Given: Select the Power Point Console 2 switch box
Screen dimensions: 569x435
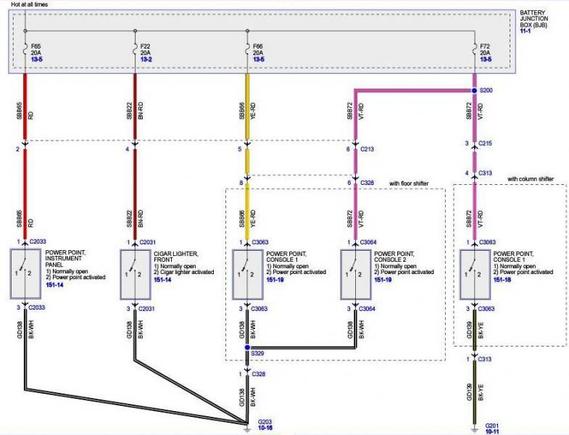Looking at the screenshot, I should 355,274.
